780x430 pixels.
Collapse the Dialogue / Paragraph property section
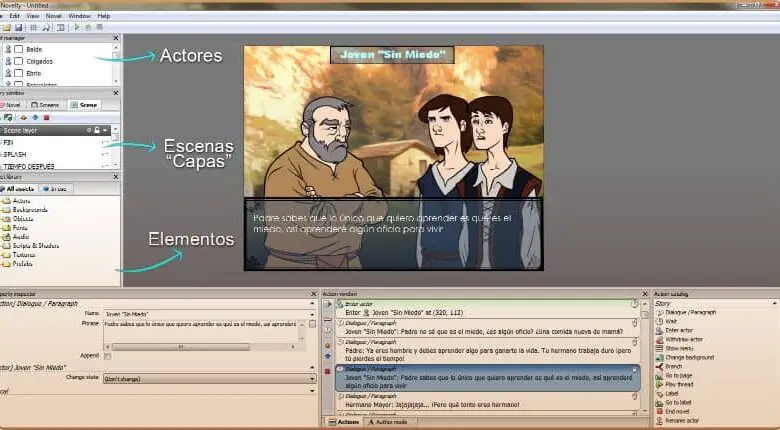[x=312, y=303]
